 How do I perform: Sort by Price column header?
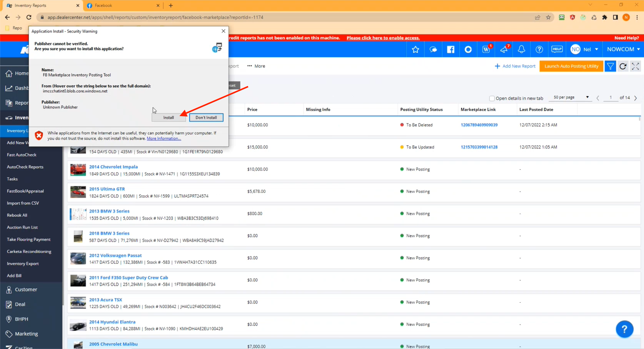click(x=252, y=110)
